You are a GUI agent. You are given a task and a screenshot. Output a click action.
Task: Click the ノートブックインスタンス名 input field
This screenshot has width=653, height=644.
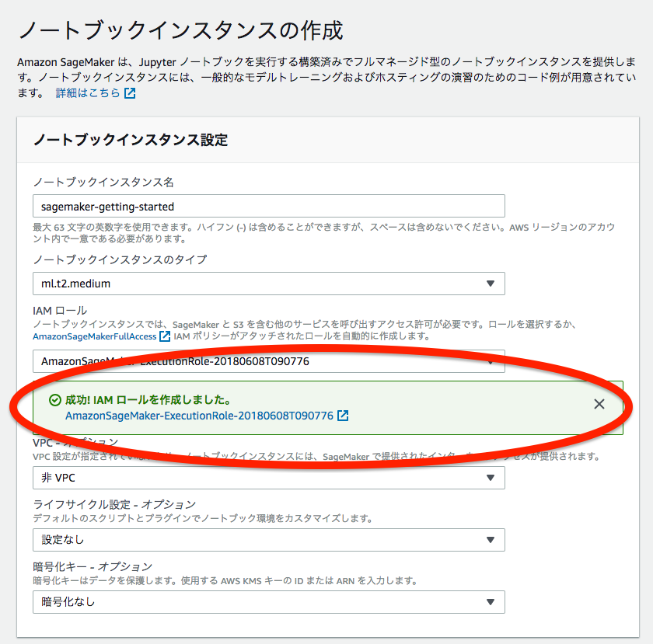269,206
